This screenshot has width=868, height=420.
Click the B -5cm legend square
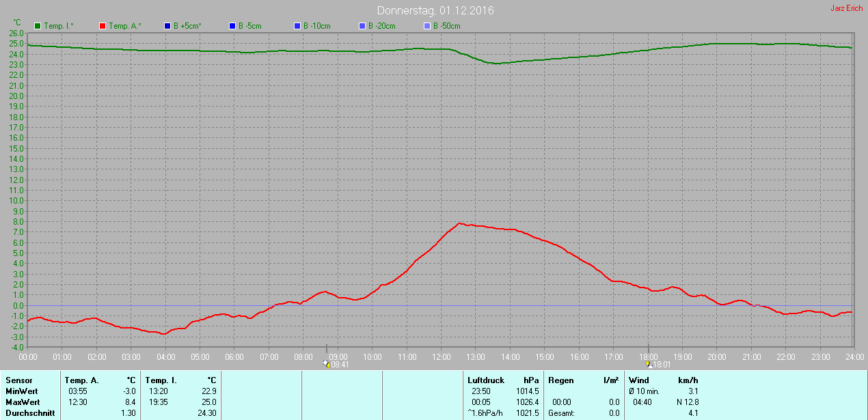coord(232,26)
